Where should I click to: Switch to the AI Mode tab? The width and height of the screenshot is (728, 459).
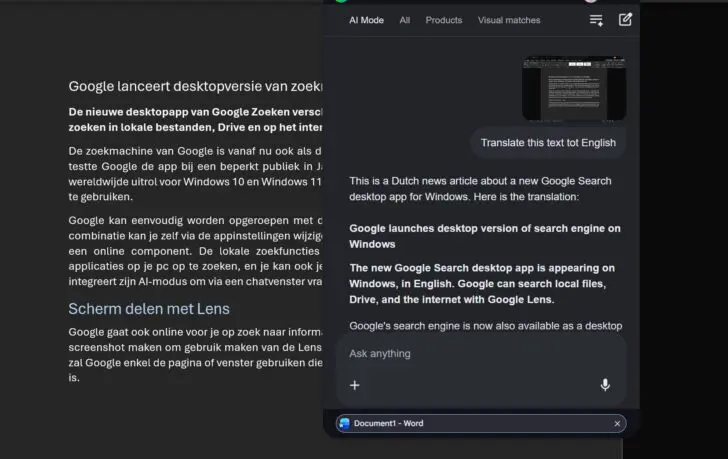pyautogui.click(x=366, y=20)
